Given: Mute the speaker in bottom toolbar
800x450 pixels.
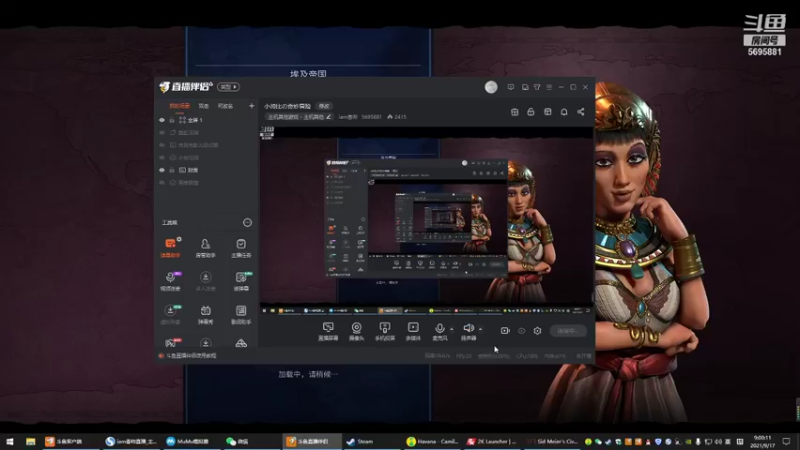Looking at the screenshot, I should [x=468, y=331].
